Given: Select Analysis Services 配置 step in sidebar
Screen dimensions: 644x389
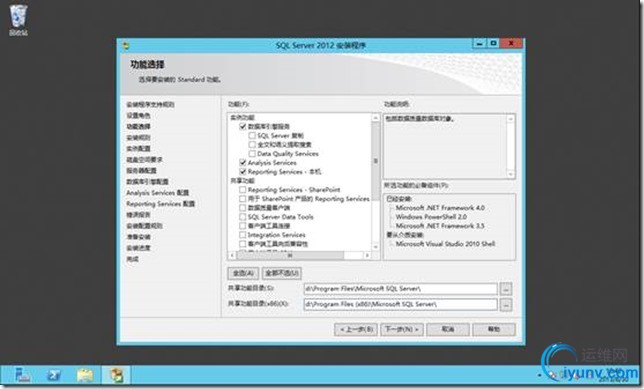Looking at the screenshot, I should (x=158, y=193).
